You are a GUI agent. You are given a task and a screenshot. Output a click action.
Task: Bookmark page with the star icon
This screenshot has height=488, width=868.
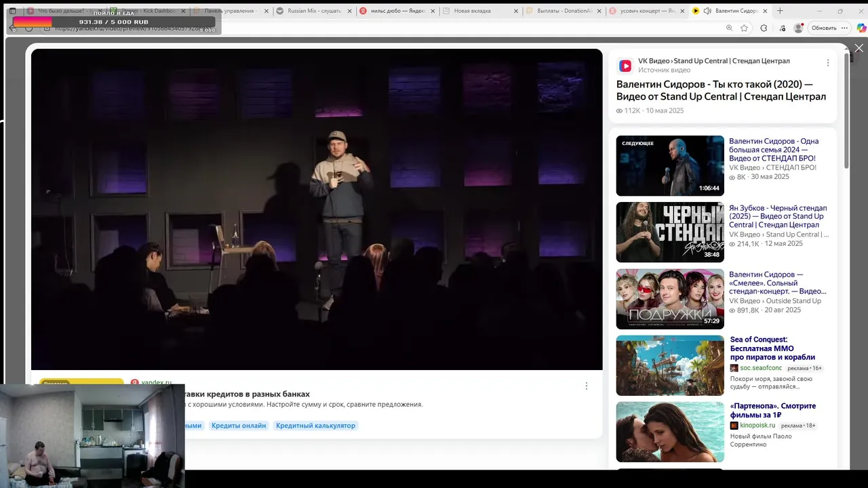[x=744, y=28]
